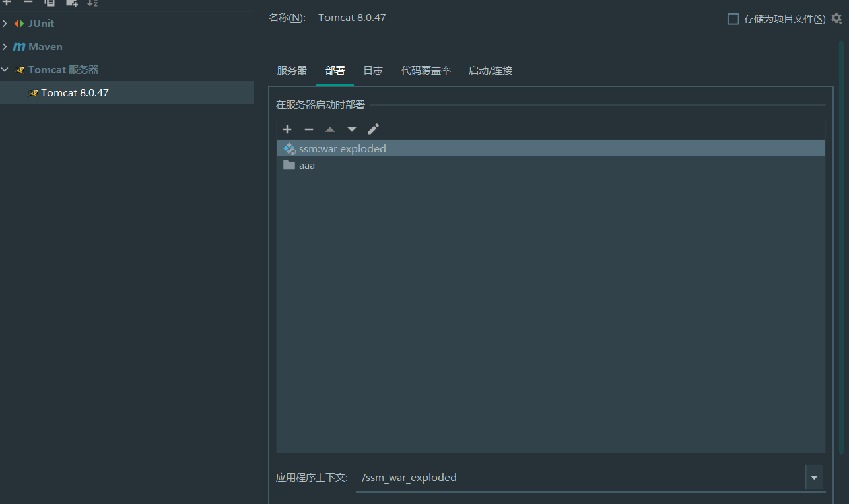Select ssm:war exploded deployment row
The image size is (849, 504).
click(551, 148)
